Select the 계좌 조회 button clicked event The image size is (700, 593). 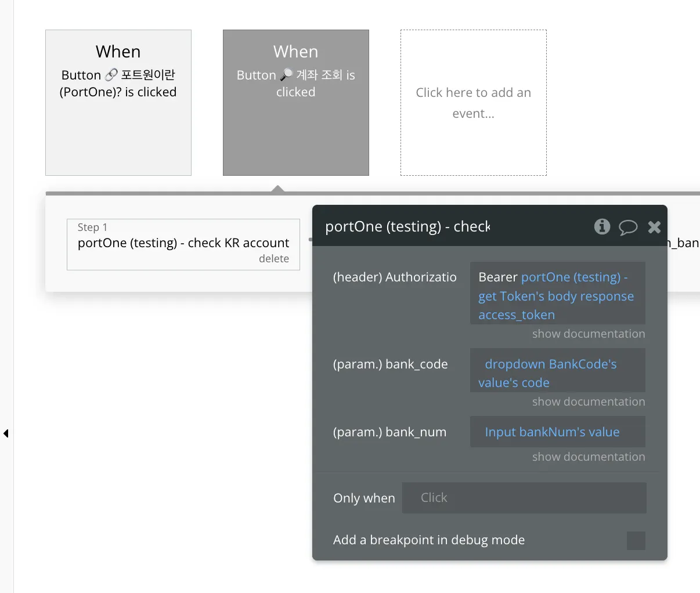(x=295, y=103)
